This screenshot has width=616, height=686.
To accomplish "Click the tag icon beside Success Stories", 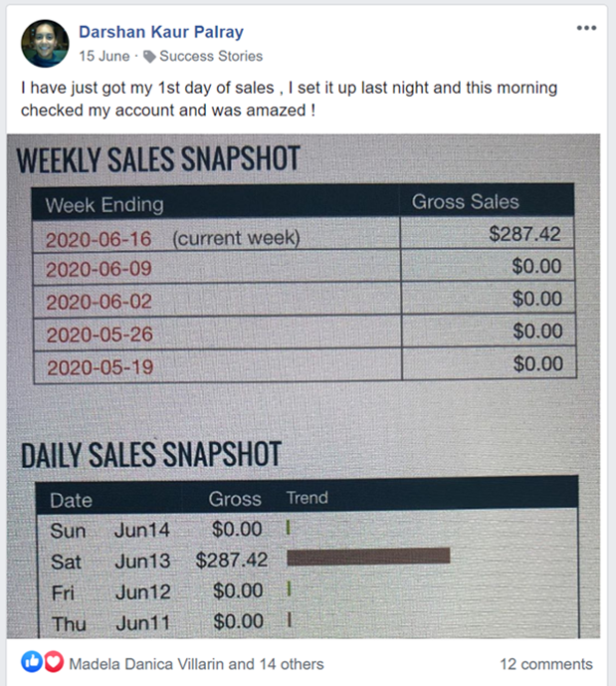I will coord(149,57).
